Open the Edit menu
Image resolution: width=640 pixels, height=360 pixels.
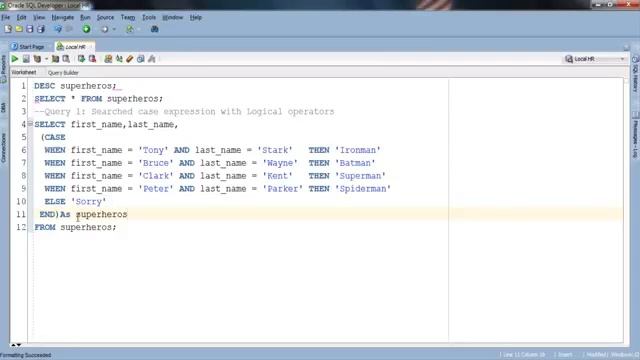pos(21,18)
